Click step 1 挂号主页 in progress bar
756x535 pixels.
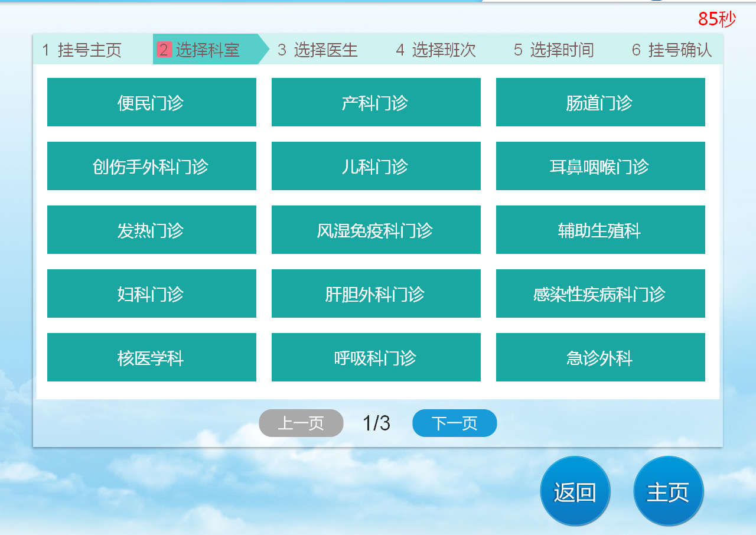tap(83, 50)
